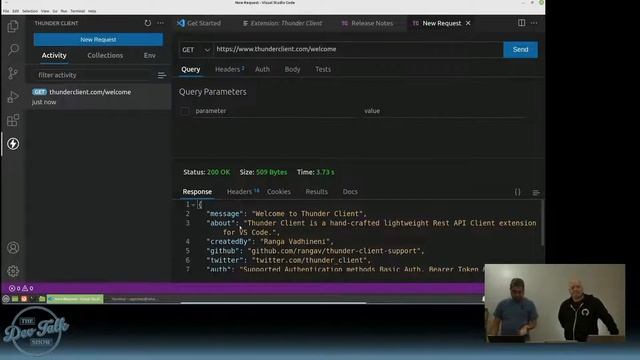Open the Results response tab
The width and height of the screenshot is (640, 360).
[316, 192]
